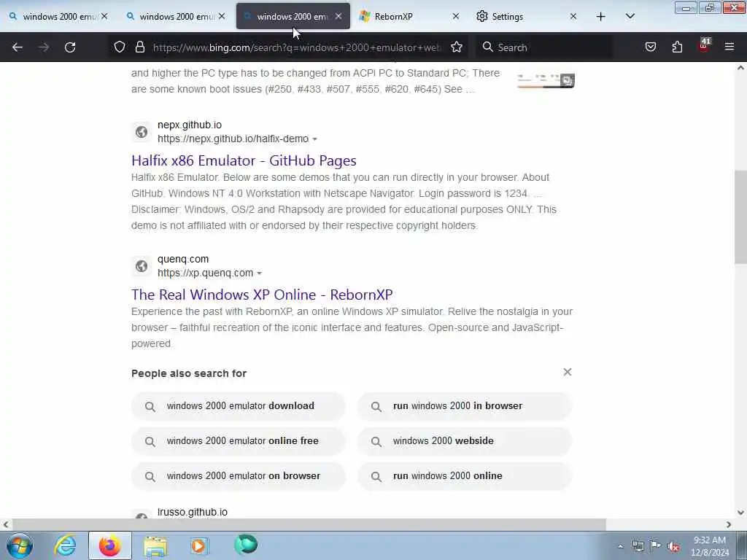Click the nepx.github.io/halfix-demo URL text
Screen dimensions: 747x560
click(x=233, y=139)
